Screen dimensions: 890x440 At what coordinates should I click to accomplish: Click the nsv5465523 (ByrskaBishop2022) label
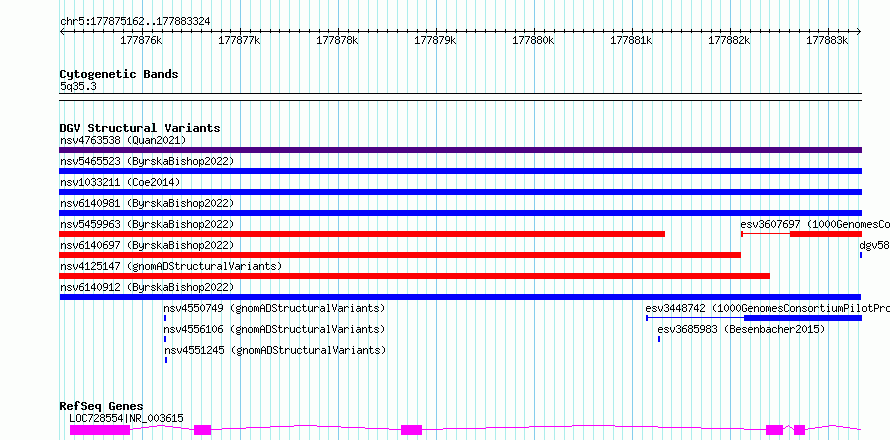click(x=147, y=161)
